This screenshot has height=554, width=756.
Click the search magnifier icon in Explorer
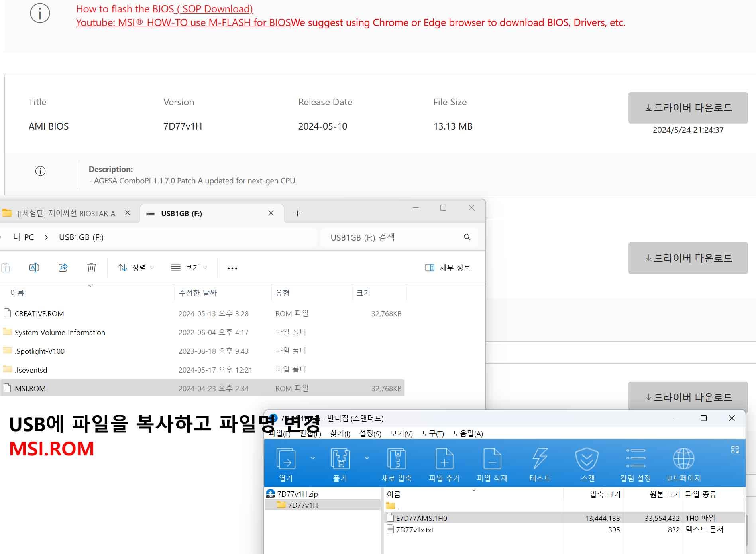467,237
